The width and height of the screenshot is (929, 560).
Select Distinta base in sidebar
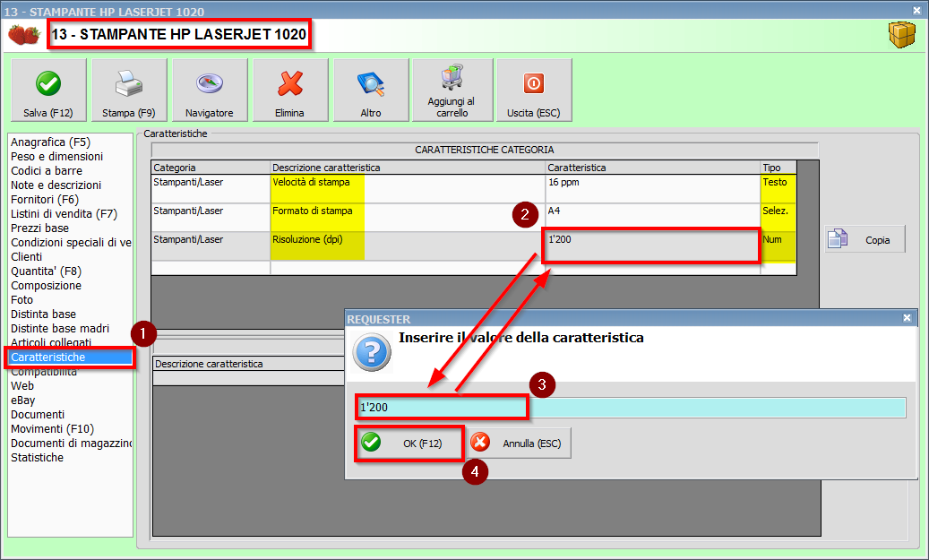coord(43,314)
